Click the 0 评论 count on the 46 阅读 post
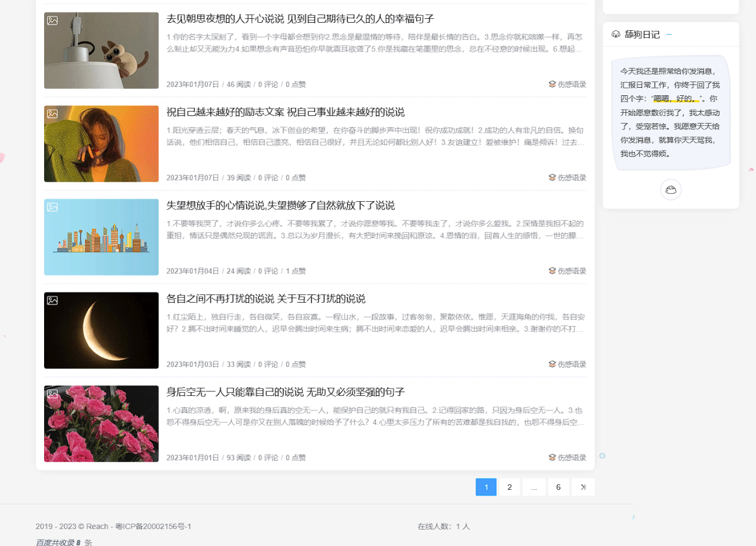The height and width of the screenshot is (546, 756). point(268,84)
